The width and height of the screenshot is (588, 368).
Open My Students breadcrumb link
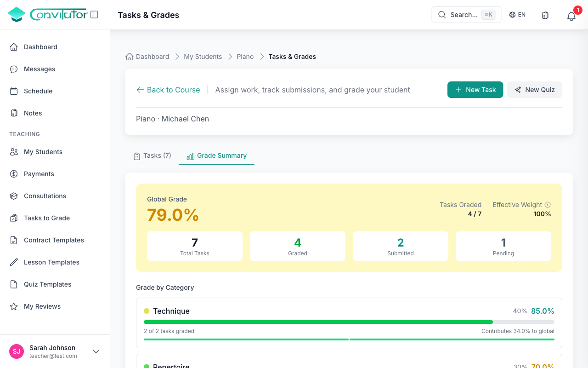pos(203,57)
